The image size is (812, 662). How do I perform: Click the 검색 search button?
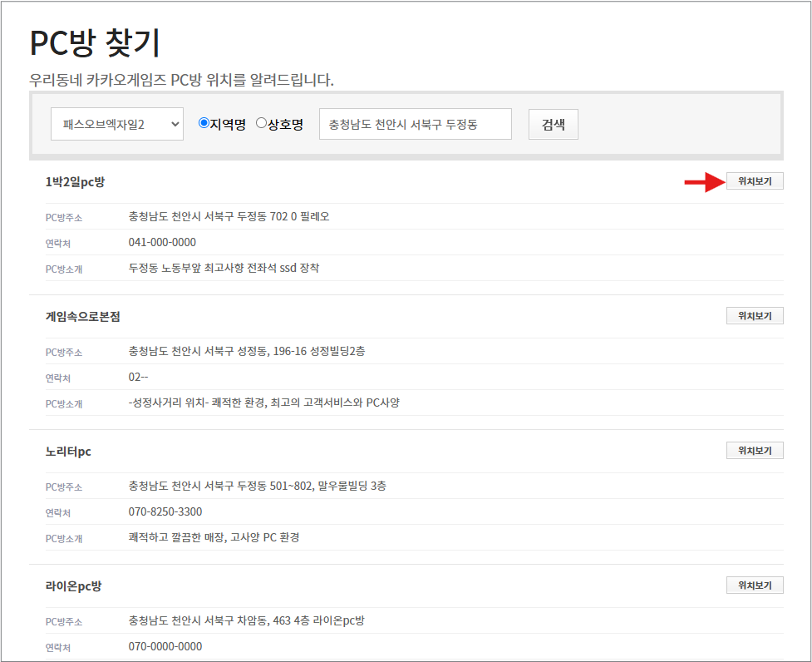(x=553, y=124)
